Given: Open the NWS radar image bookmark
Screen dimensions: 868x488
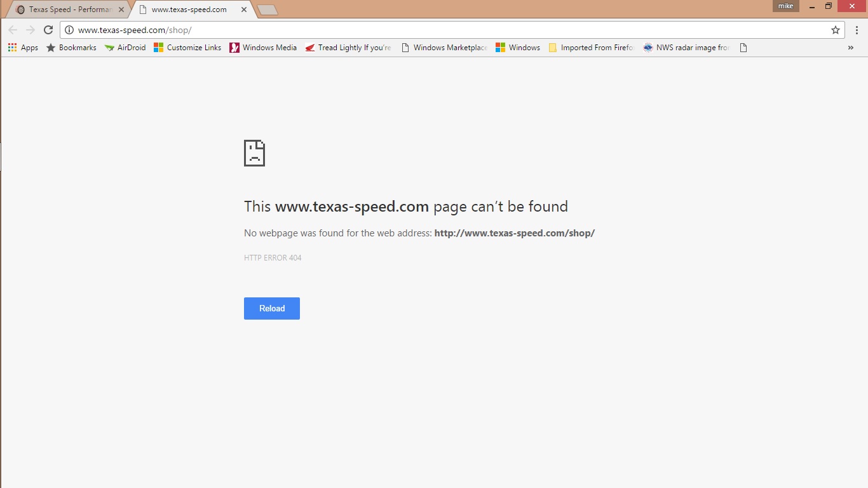Looking at the screenshot, I should tap(686, 48).
